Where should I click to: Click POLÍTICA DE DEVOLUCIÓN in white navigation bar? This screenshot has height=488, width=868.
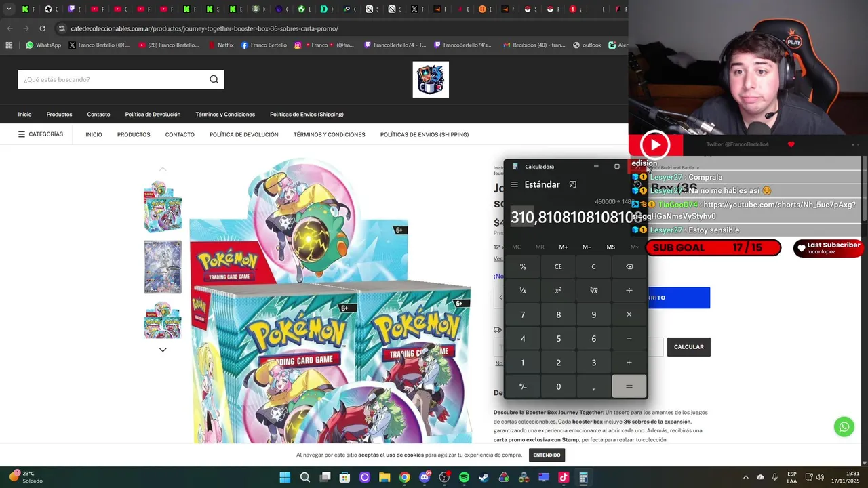(x=244, y=134)
